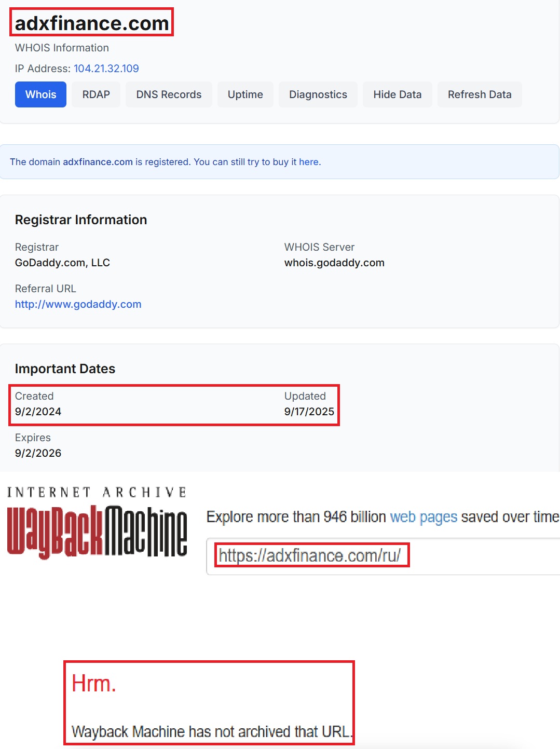Screen dimensions: 560x749
Task: Click the adxfinance.com page heading
Action: [92, 23]
